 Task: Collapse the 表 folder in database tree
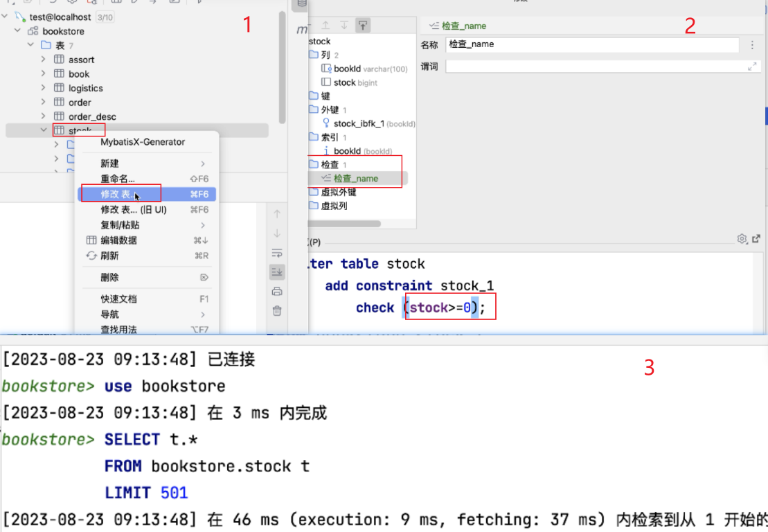tap(30, 44)
